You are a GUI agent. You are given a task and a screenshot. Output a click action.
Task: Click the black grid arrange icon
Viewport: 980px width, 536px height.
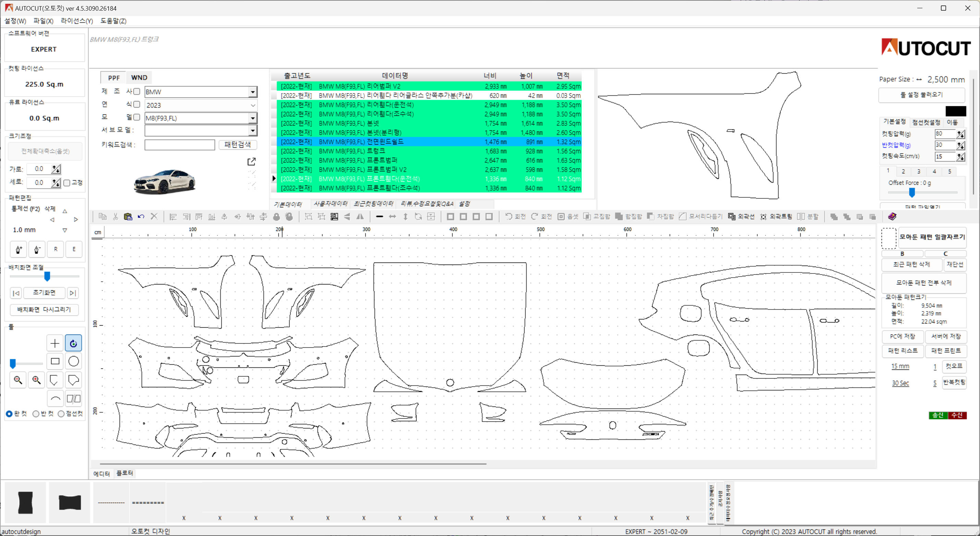pos(335,217)
